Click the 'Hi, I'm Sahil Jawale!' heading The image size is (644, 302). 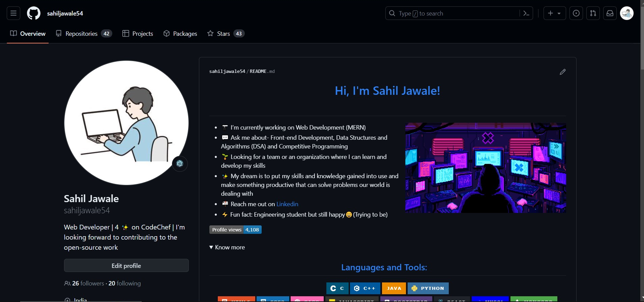tap(387, 91)
